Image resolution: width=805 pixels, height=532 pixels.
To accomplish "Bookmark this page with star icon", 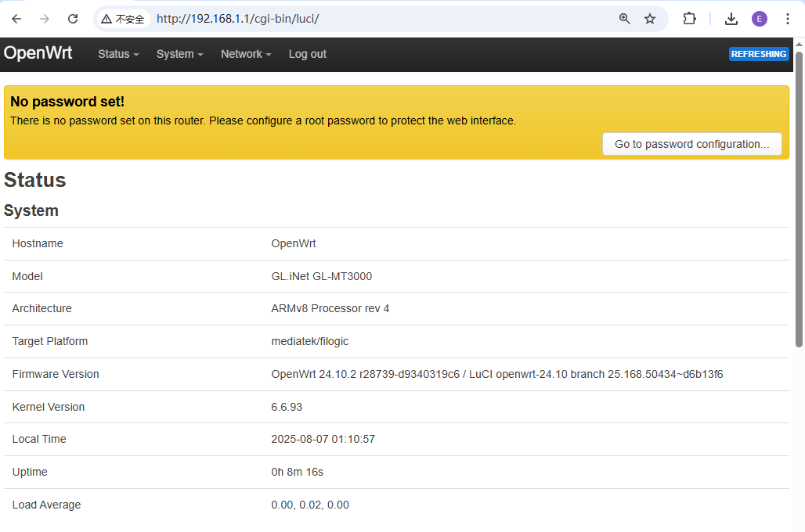I will click(650, 19).
